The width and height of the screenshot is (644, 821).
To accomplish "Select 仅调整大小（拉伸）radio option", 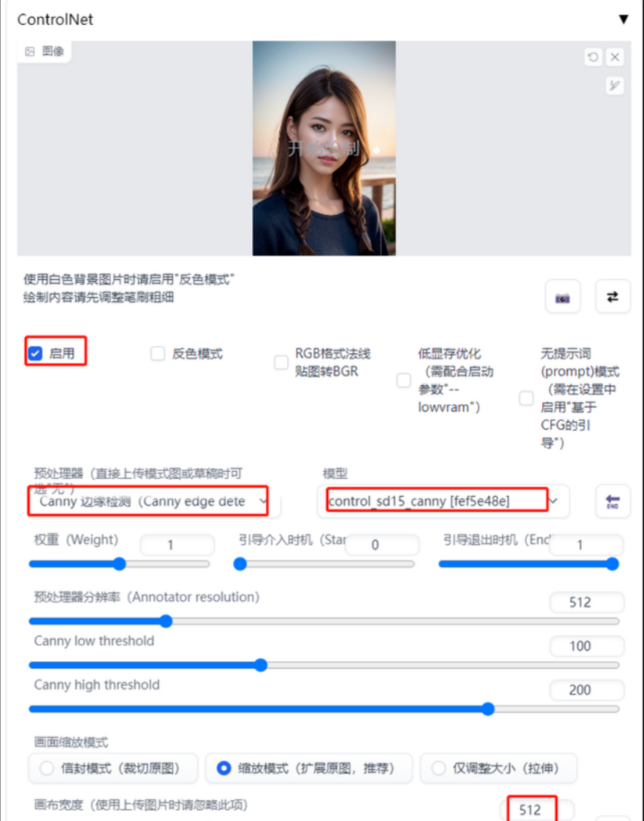I will (x=498, y=768).
